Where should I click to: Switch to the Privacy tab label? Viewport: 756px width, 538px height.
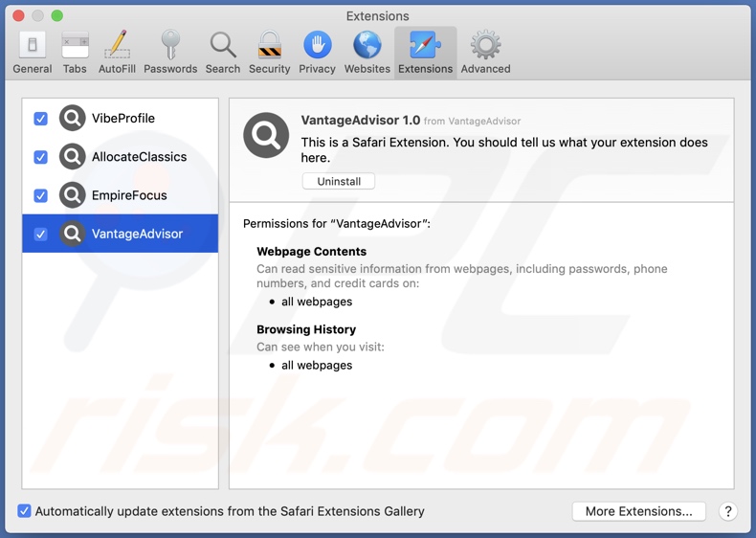click(x=318, y=69)
